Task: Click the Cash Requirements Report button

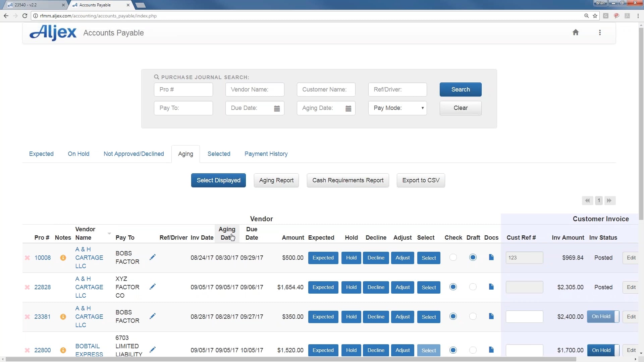Action: pyautogui.click(x=348, y=180)
